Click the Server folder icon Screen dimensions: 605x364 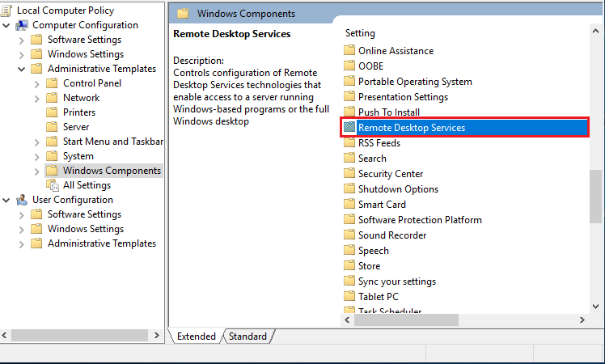click(52, 127)
